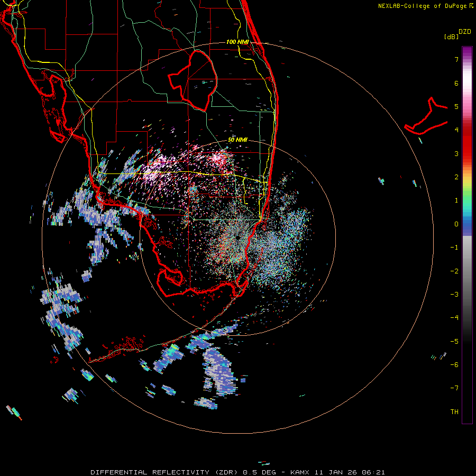The image size is (476, 476).
Task: Select the -4 value on color scale
Action: (x=454, y=318)
